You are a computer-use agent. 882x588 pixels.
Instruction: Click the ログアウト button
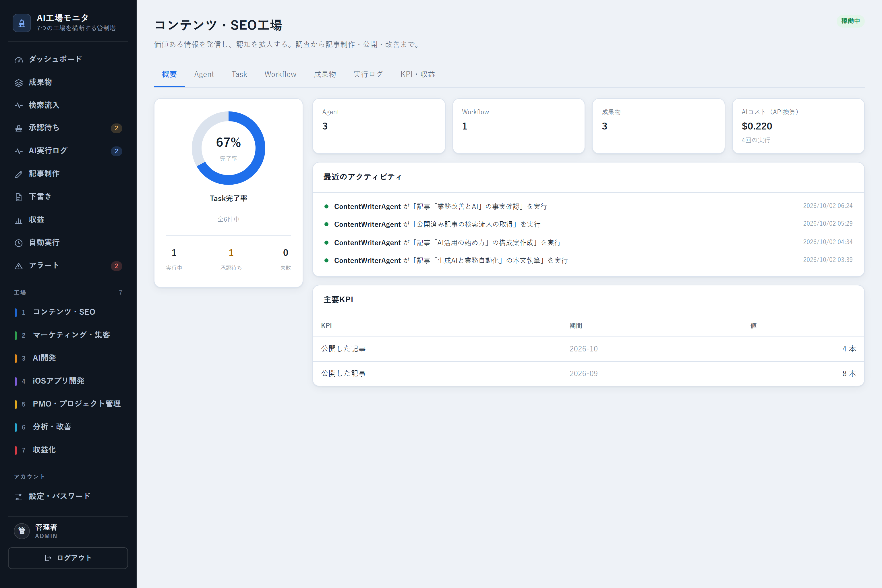(x=68, y=558)
